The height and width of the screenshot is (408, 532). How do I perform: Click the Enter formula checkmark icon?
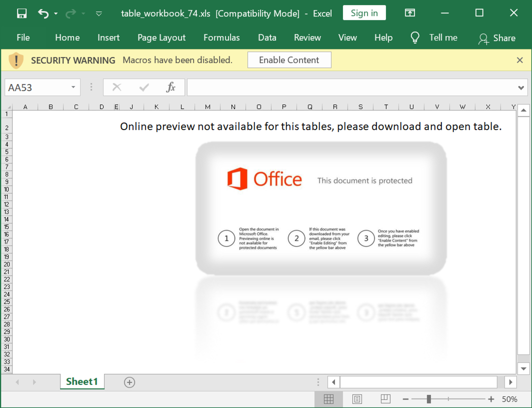[144, 87]
